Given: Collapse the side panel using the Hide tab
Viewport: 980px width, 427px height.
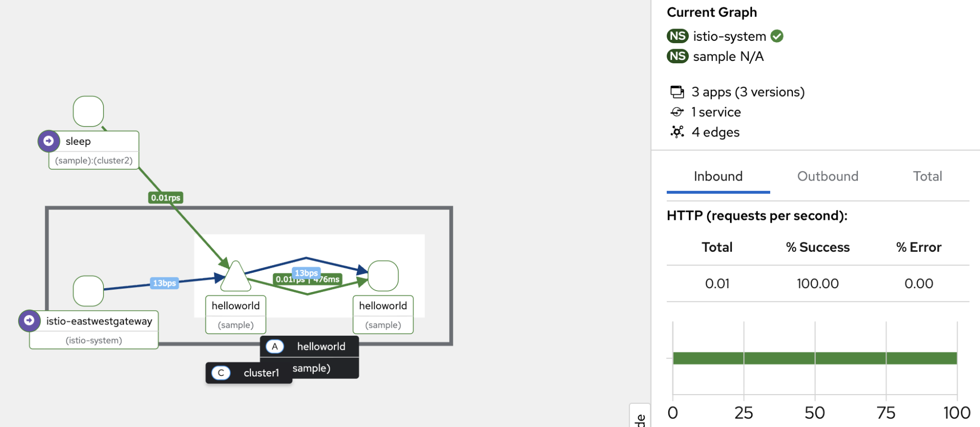Looking at the screenshot, I should click(640, 417).
